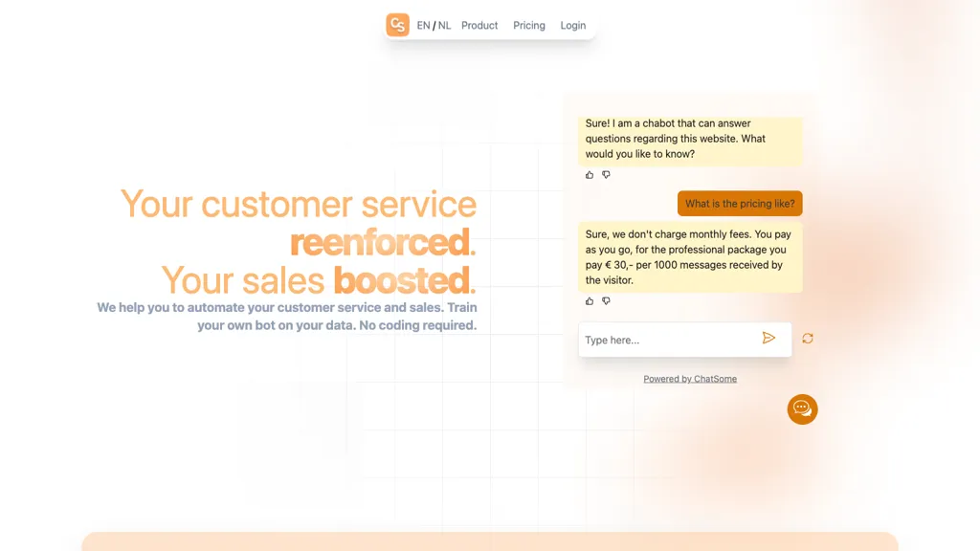Open the floating orange chat bubble
Viewport: 980px width, 551px height.
[x=802, y=409]
